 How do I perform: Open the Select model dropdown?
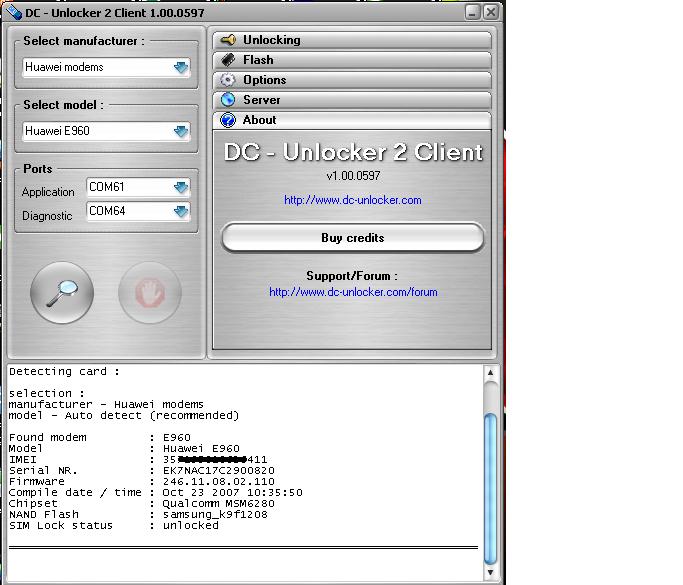(181, 131)
